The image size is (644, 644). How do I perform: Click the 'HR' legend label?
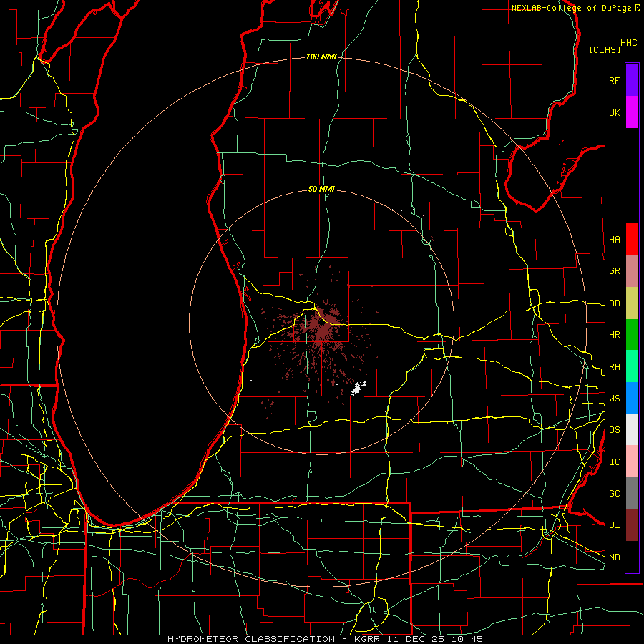[614, 335]
